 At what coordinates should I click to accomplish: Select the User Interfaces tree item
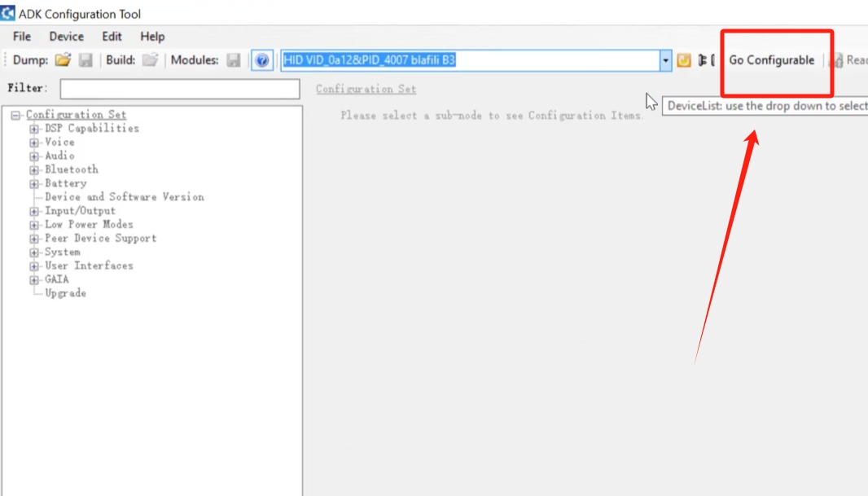pyautogui.click(x=89, y=266)
